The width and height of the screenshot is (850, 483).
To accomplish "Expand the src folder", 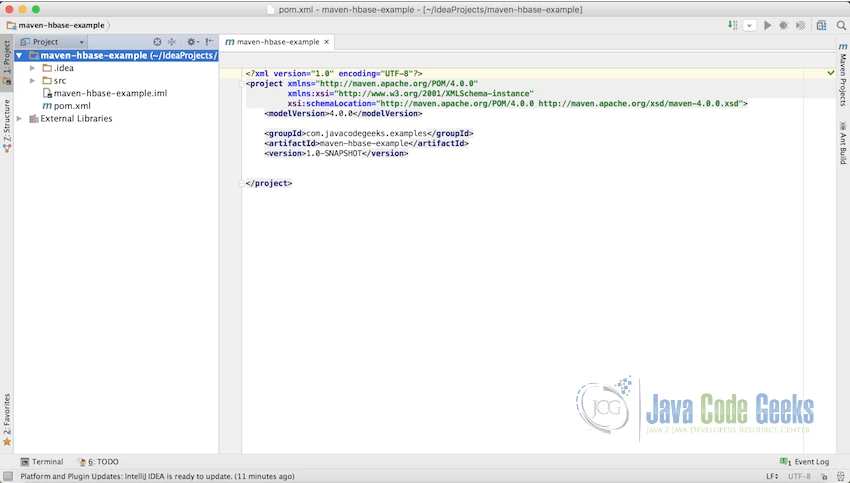I will click(x=32, y=81).
